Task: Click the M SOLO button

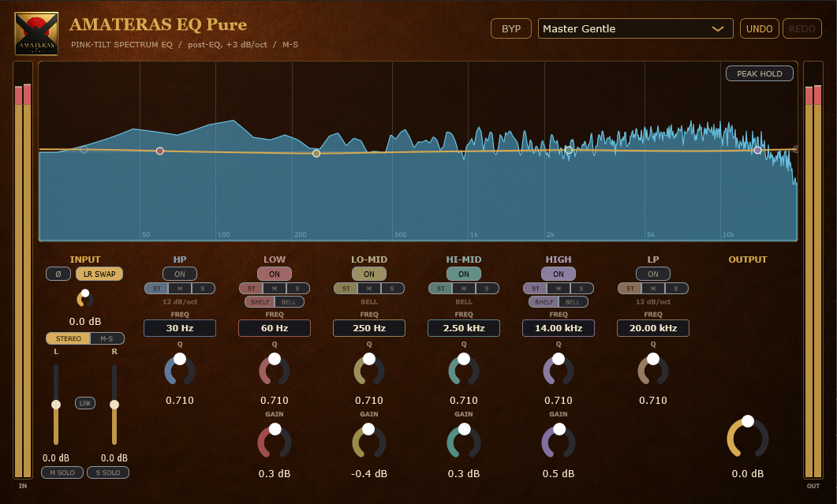Action: click(x=62, y=472)
